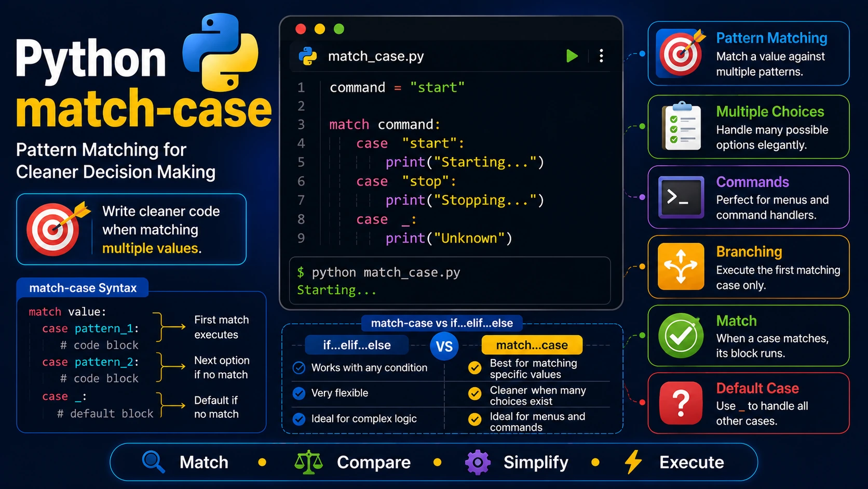Select the match_case.py file tab
Viewport: 868px width, 489px height.
[x=376, y=56]
